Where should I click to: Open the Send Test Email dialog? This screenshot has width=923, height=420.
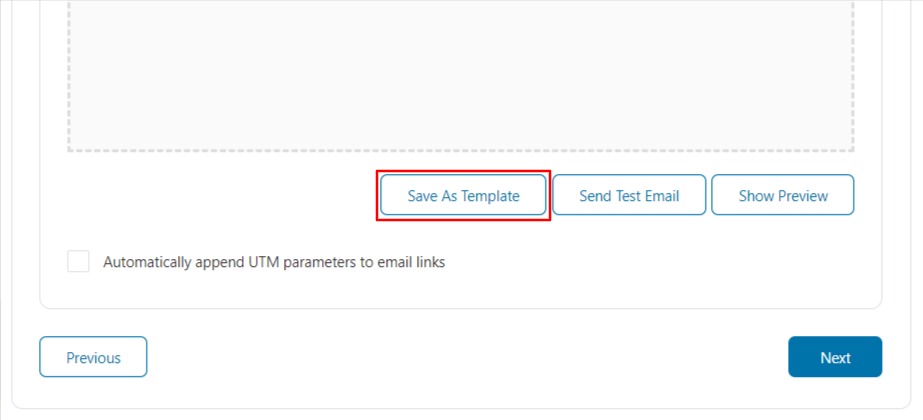pyautogui.click(x=629, y=195)
